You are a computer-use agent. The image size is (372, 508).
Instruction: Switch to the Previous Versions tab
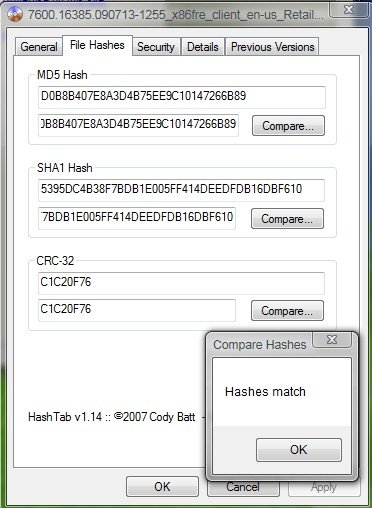tap(272, 47)
